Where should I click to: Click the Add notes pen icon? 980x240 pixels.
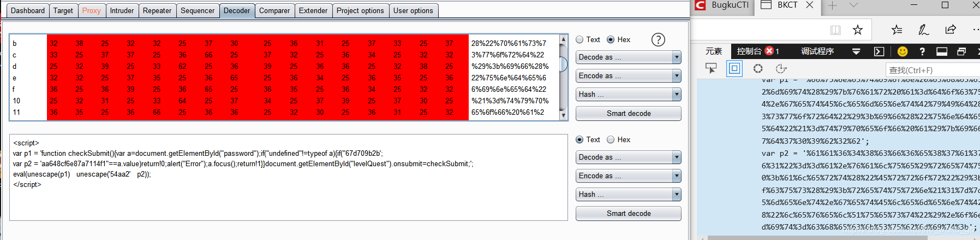coord(923,30)
